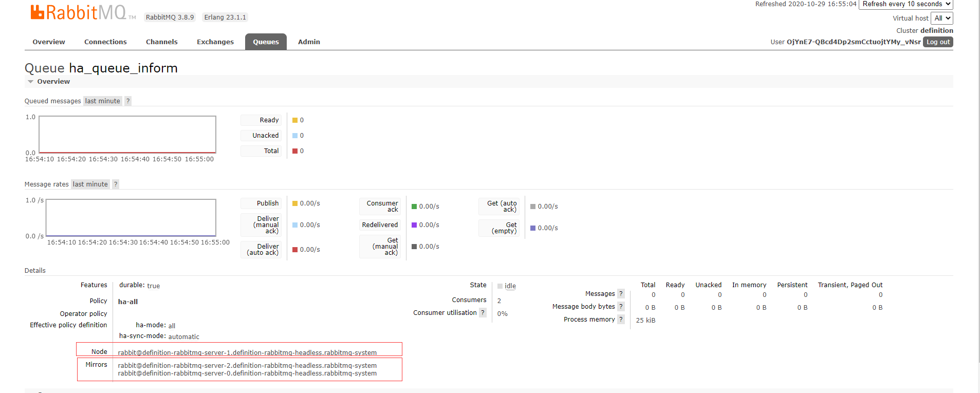Click the RabbitMQ logo

(83, 12)
